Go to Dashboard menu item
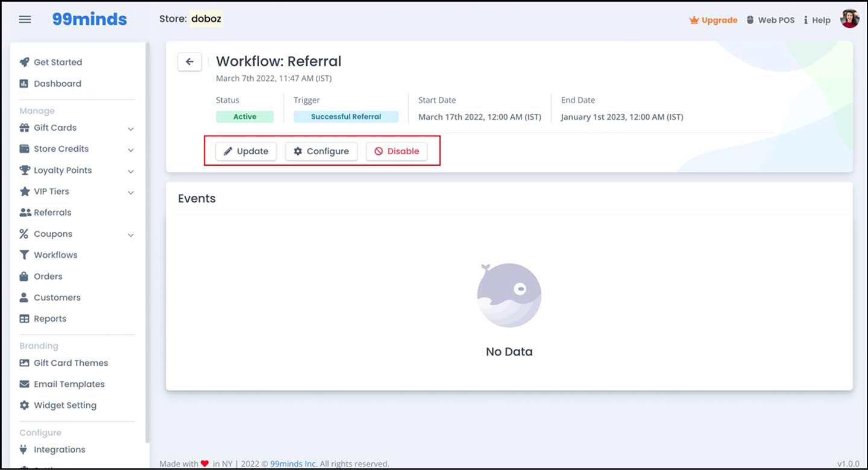 coord(57,84)
